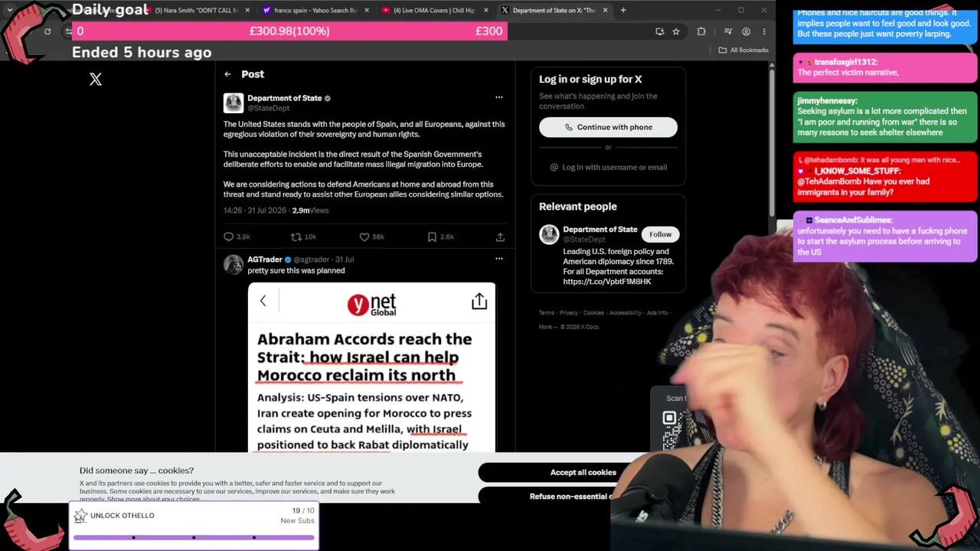Open the browser profile icon

click(x=746, y=31)
